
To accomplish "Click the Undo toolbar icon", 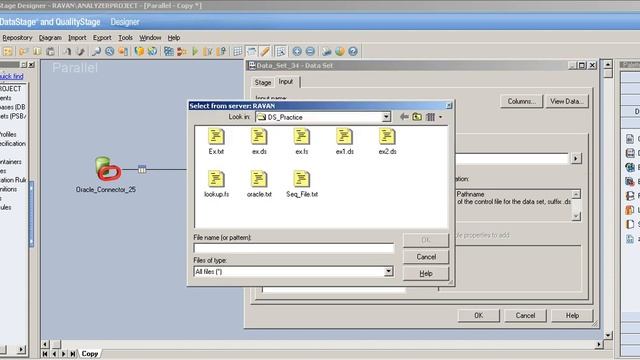I will coord(67,51).
